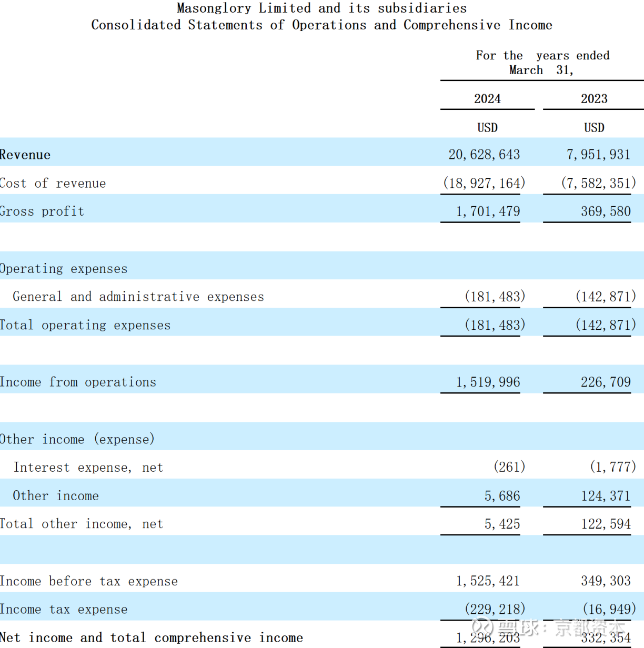Screen dimensions: 644x648
Task: Click other income value 124,371
Action: tap(606, 496)
